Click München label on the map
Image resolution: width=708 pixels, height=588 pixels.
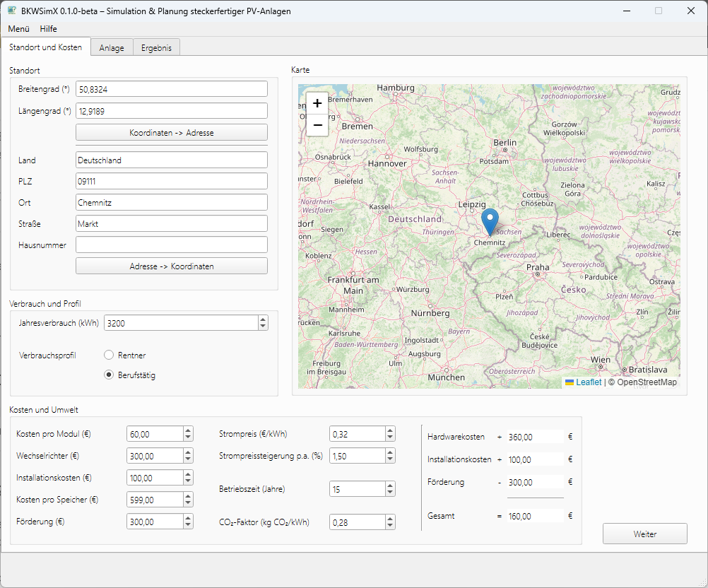(446, 377)
